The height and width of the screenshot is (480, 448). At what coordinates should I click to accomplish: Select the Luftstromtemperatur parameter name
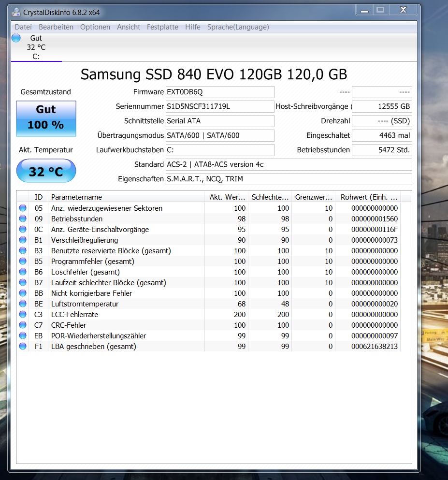[85, 304]
